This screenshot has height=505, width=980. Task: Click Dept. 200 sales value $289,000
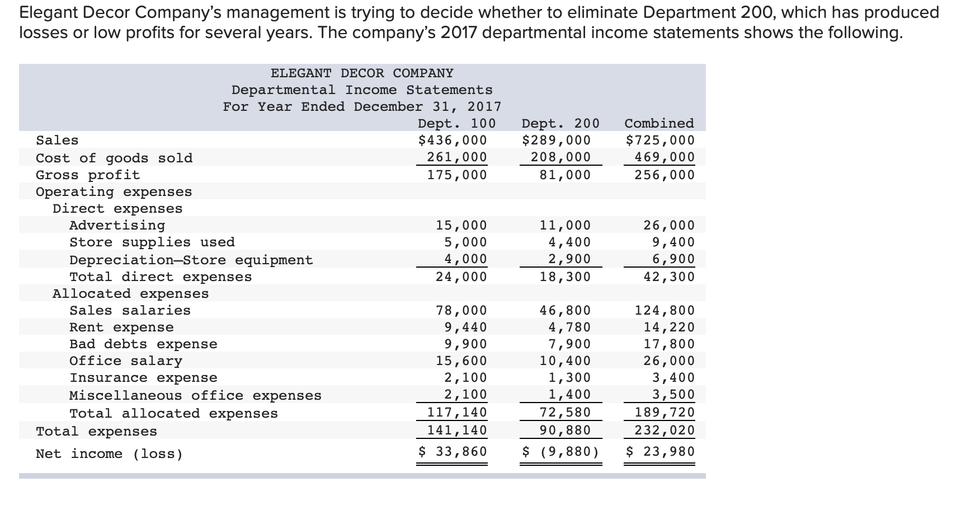click(x=556, y=140)
